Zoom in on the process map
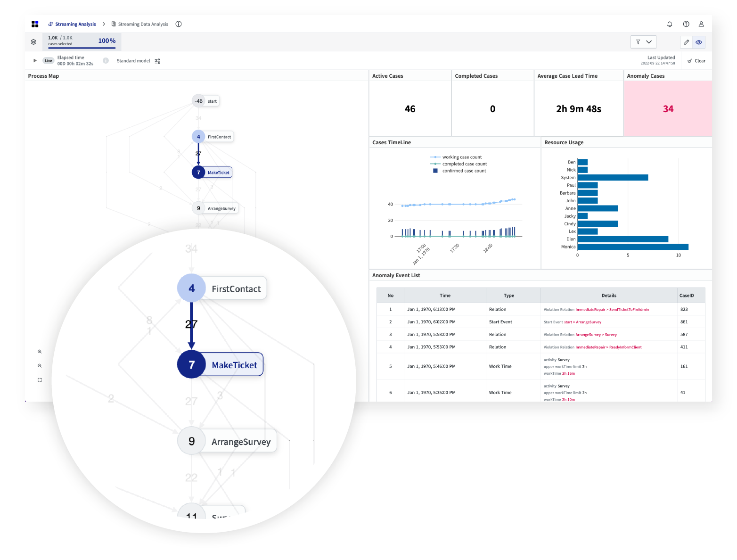The height and width of the screenshot is (560, 737). [x=40, y=352]
